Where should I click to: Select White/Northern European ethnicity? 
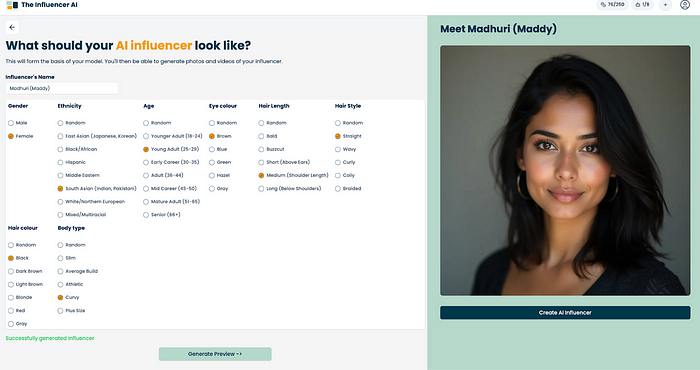click(91, 202)
